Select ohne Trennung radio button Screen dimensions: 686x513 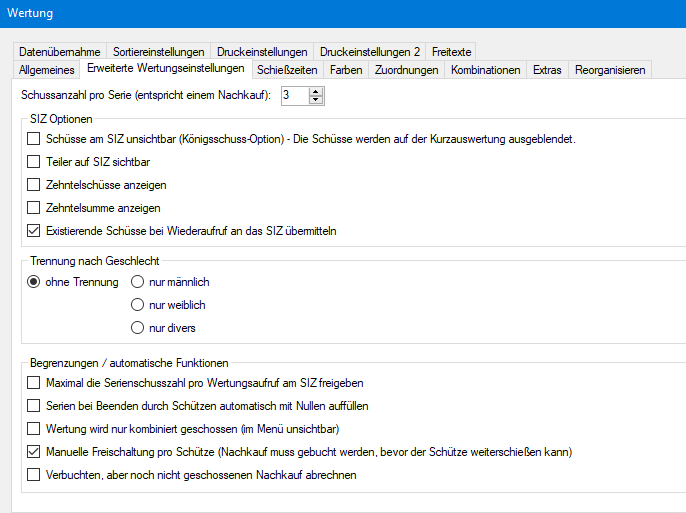click(x=34, y=282)
